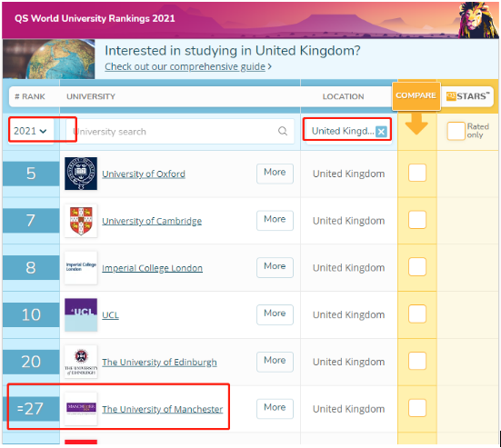The width and height of the screenshot is (501, 448).
Task: Click the University search input field
Action: [180, 131]
